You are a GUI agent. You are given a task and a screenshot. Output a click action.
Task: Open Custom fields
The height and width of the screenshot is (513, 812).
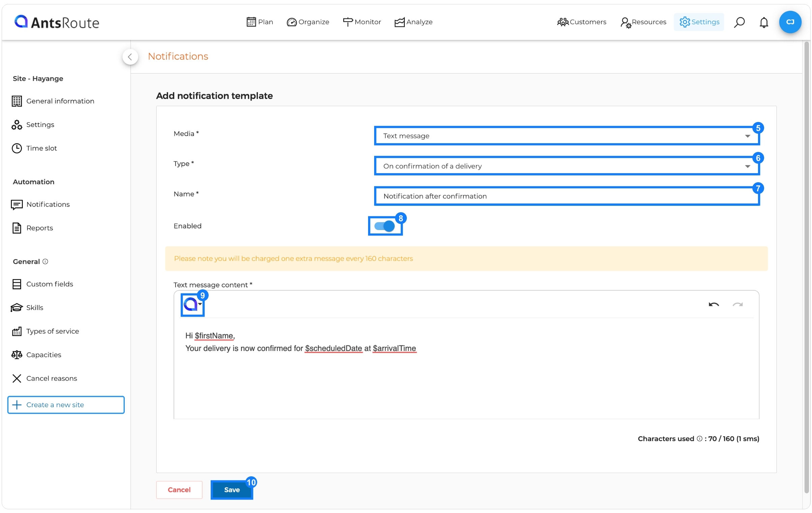point(42,284)
